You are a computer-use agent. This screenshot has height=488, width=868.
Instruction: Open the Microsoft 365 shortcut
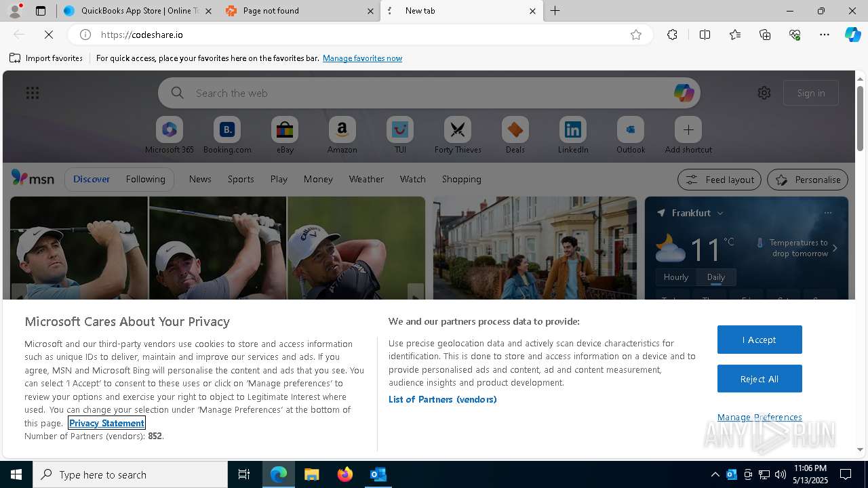(x=170, y=135)
